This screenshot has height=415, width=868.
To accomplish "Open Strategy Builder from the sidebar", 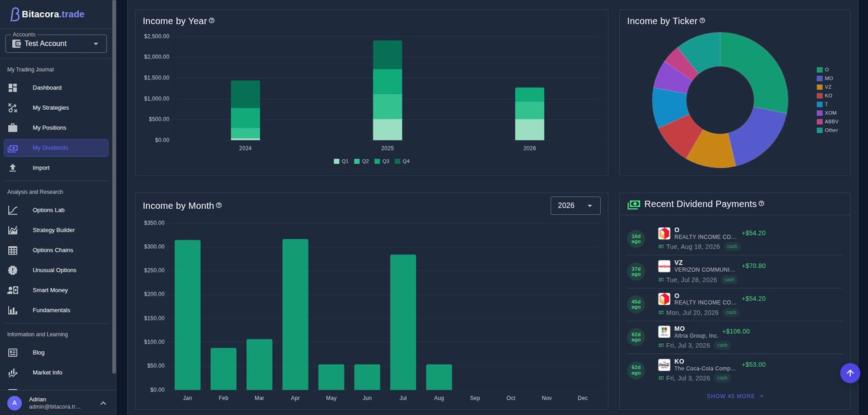I will point(56,230).
